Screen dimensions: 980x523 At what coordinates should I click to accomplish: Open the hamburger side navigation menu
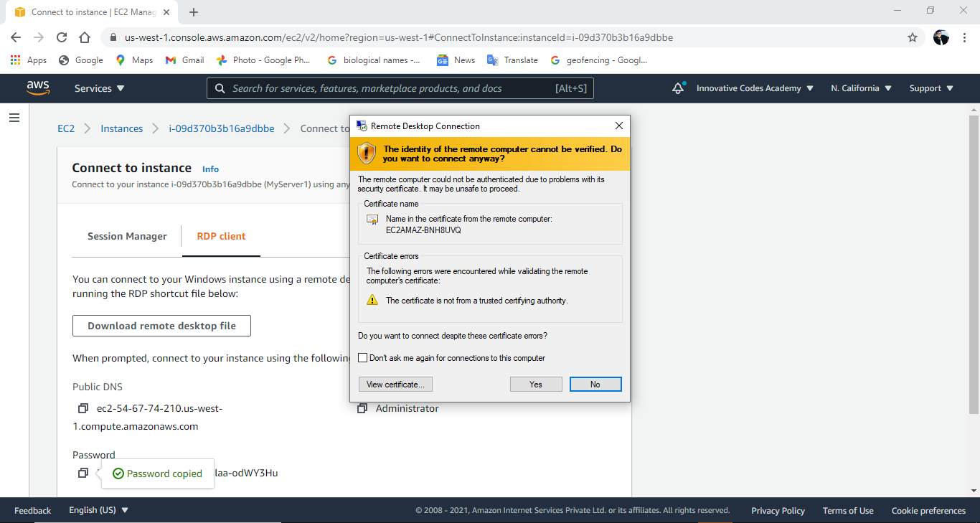click(14, 118)
